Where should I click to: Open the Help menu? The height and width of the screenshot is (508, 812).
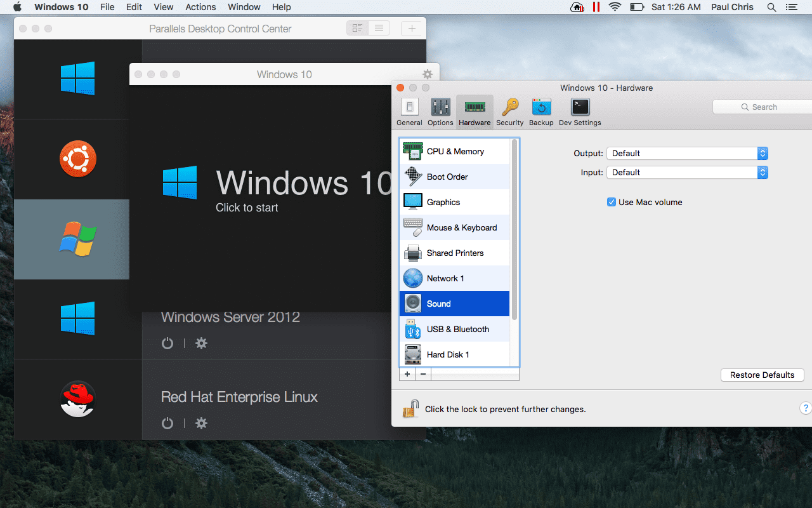[281, 7]
